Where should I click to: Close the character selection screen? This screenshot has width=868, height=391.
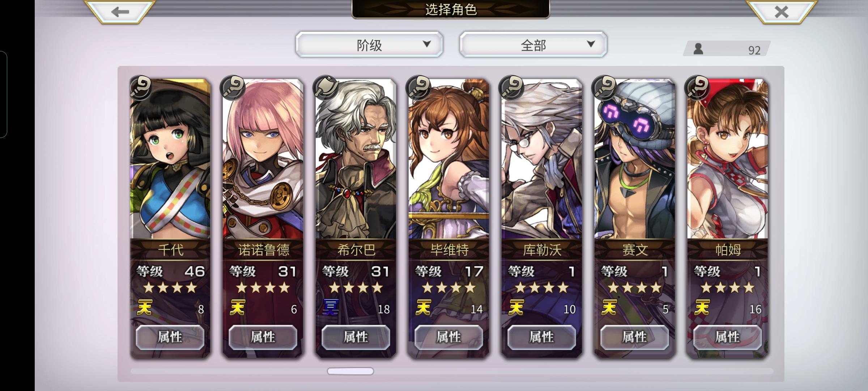point(781,12)
